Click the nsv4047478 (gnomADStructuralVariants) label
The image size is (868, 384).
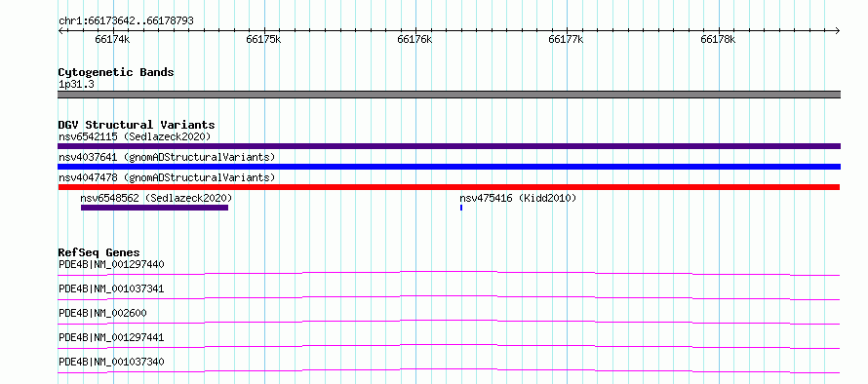(167, 177)
